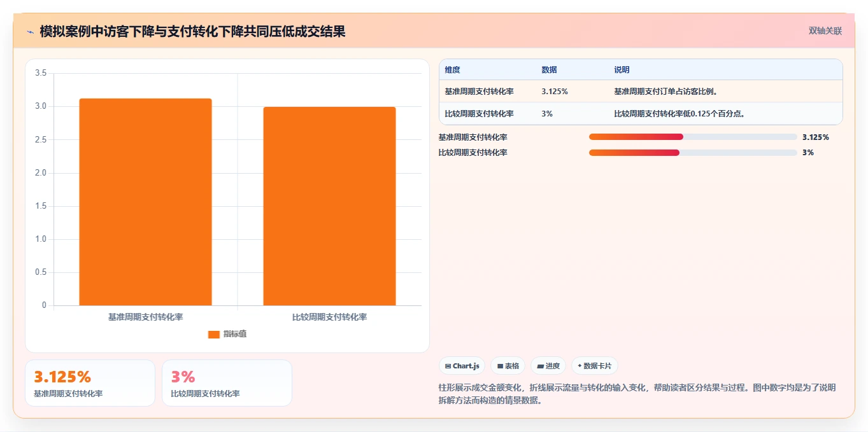Open the 3% data card
Screen dimensions: 868x432
pyautogui.click(x=227, y=383)
